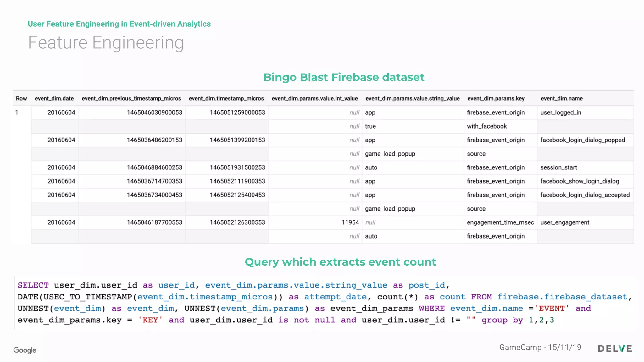
Task: Click the 'event_dim.date' column header
Action: 54,98
